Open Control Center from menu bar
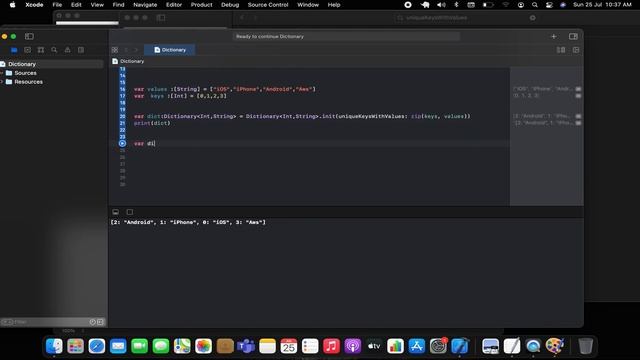 [549, 5]
